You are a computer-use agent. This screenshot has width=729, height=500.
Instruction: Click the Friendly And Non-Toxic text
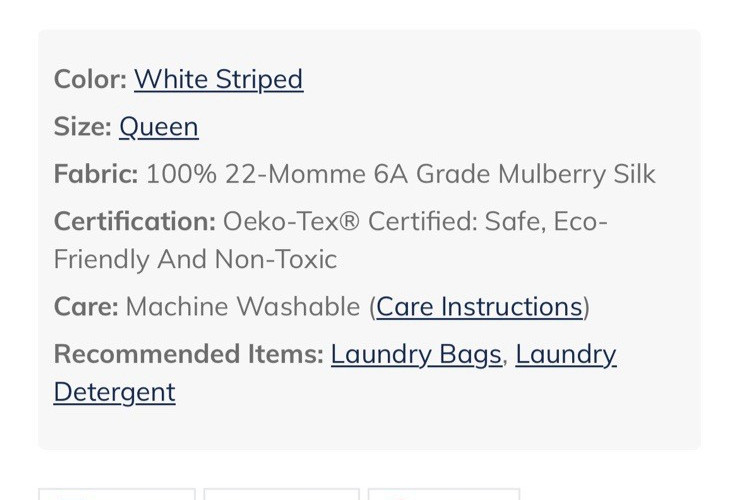195,260
